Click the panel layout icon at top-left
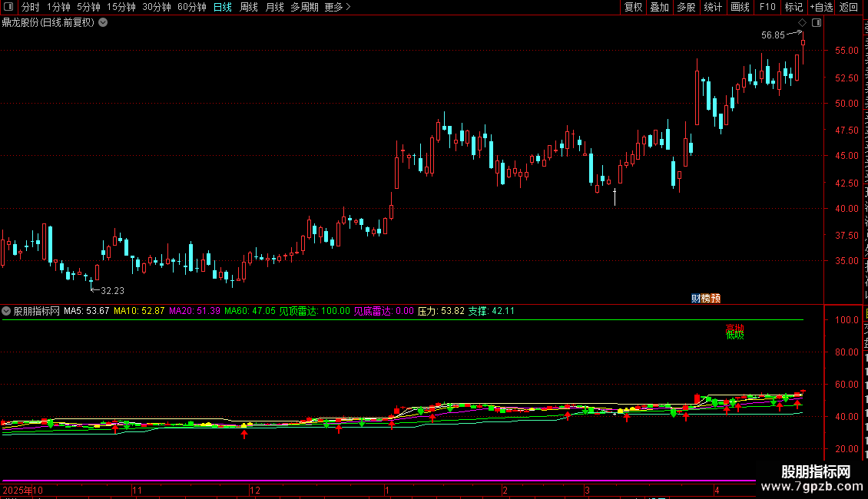868x499 pixels. pyautogui.click(x=8, y=7)
